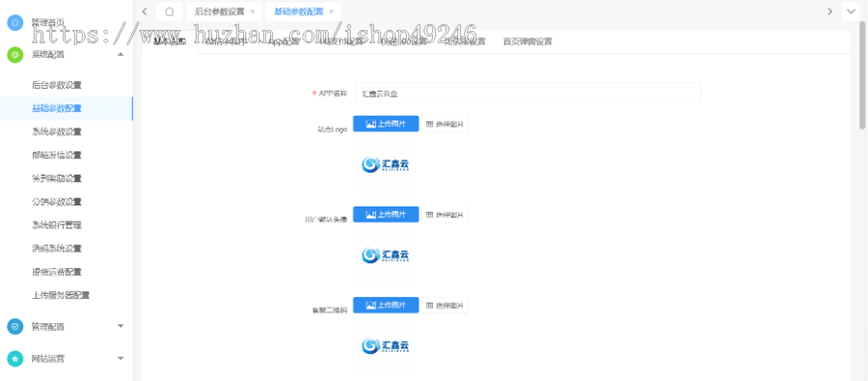Click the green 系统配置 sidebar icon
This screenshot has height=381, width=868.
tap(14, 54)
